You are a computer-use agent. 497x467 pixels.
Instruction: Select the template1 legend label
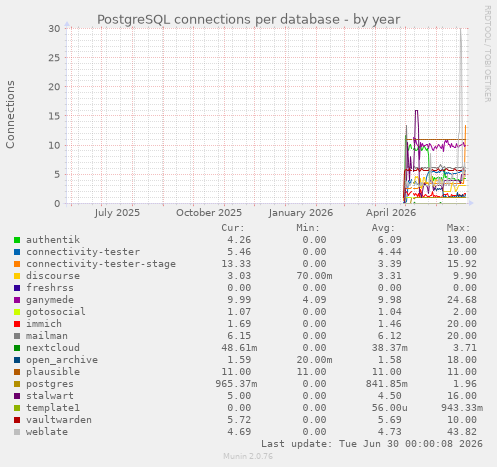[53, 408]
